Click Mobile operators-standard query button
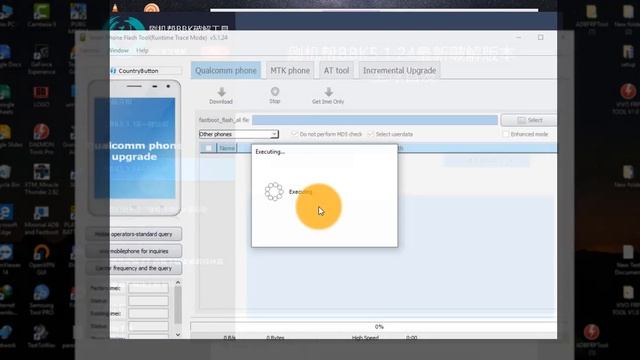Image resolution: width=640 pixels, height=360 pixels. pos(134,234)
